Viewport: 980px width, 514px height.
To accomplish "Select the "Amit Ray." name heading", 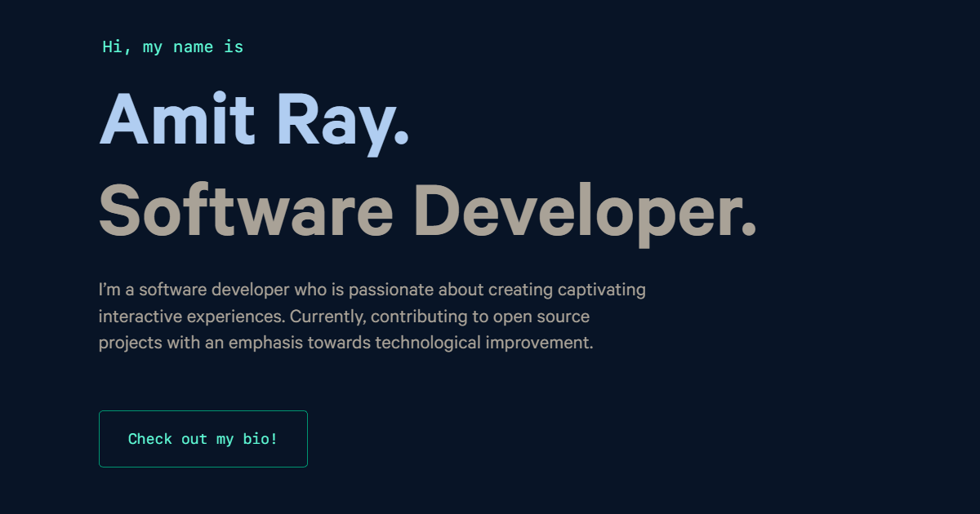I will coord(254,120).
